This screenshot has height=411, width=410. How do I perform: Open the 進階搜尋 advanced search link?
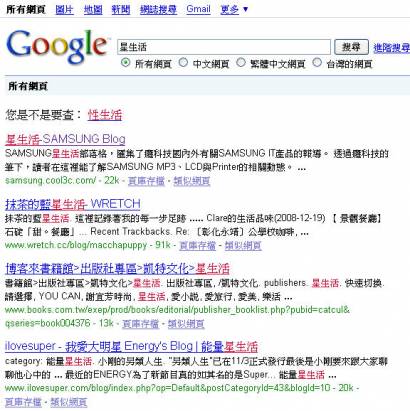(x=392, y=48)
